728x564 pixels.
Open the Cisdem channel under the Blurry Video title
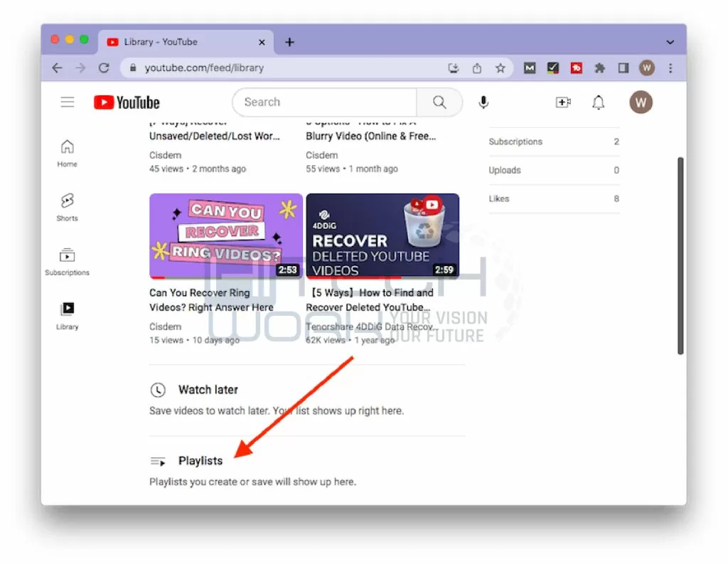[x=322, y=155]
